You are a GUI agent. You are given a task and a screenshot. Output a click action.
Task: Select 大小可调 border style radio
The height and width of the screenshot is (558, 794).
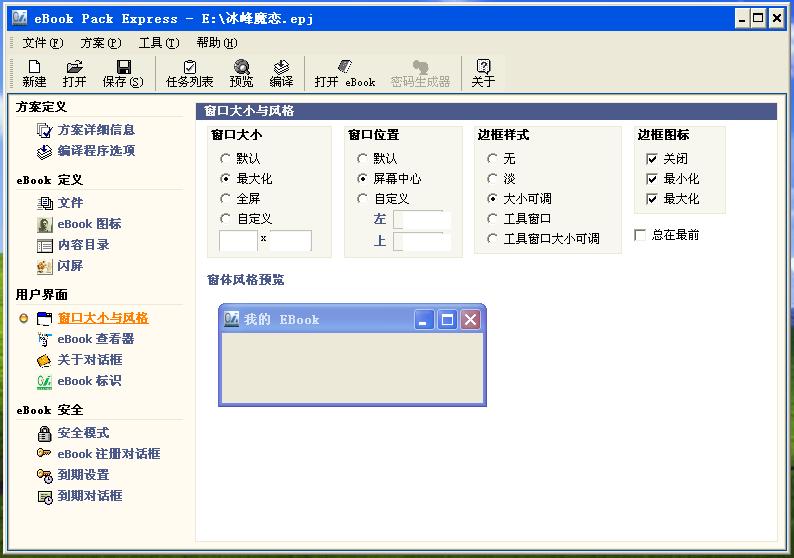[x=492, y=198]
